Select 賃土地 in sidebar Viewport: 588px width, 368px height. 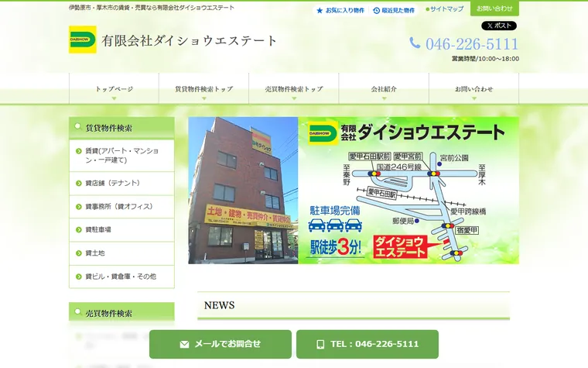pos(122,253)
